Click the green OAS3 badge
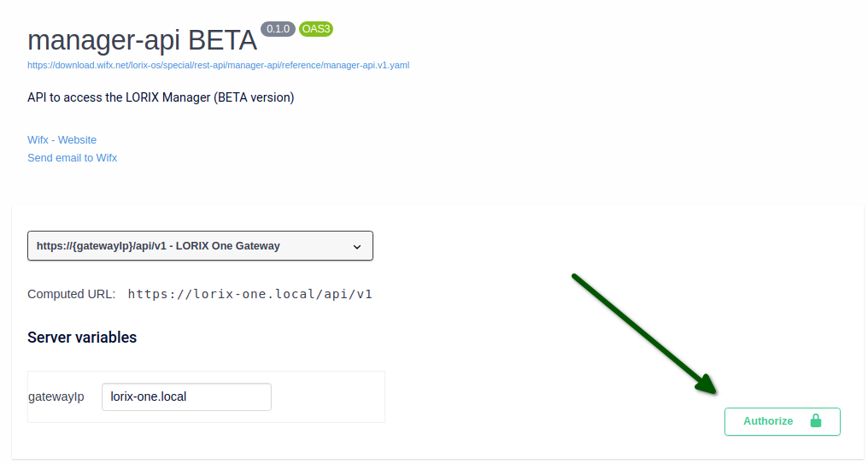This screenshot has width=868, height=464. pos(316,29)
